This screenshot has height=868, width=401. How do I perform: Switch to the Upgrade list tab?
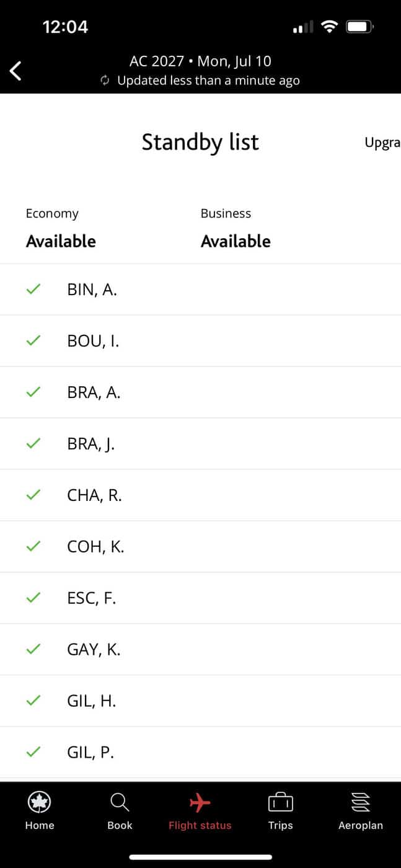(382, 143)
